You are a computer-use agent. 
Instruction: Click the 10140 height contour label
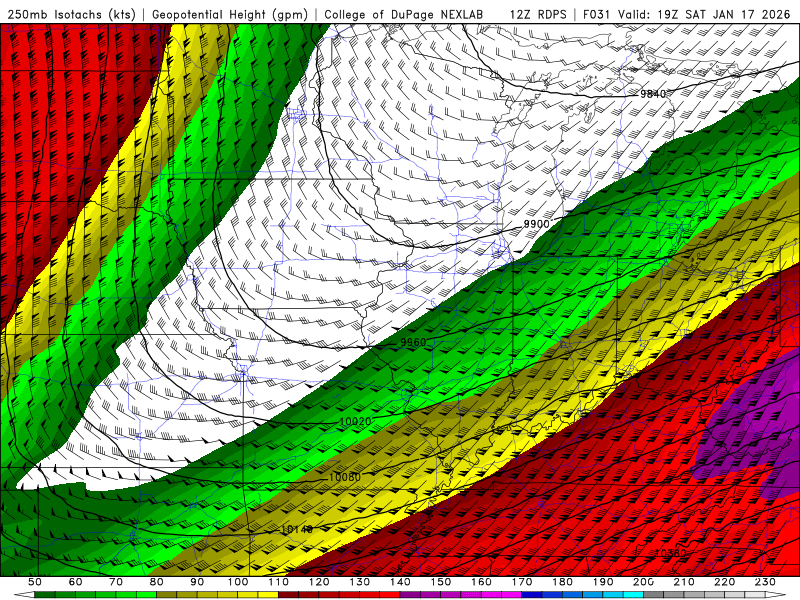click(297, 530)
